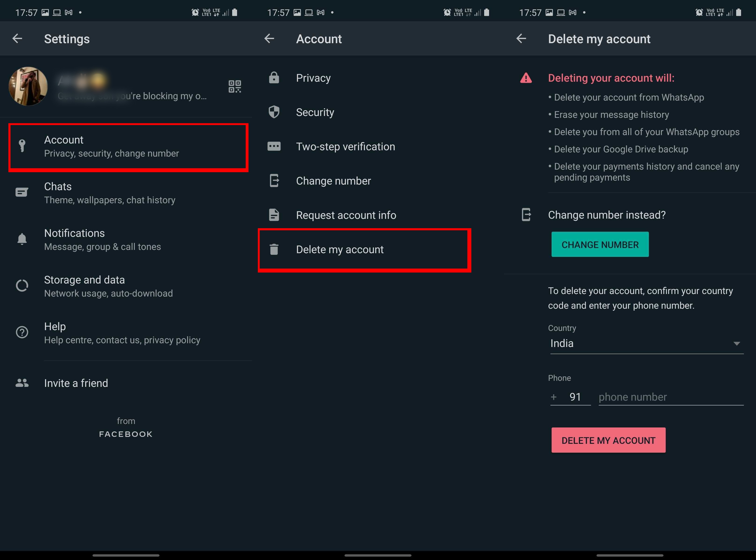Open Chats settings row
The height and width of the screenshot is (560, 756).
(x=126, y=193)
